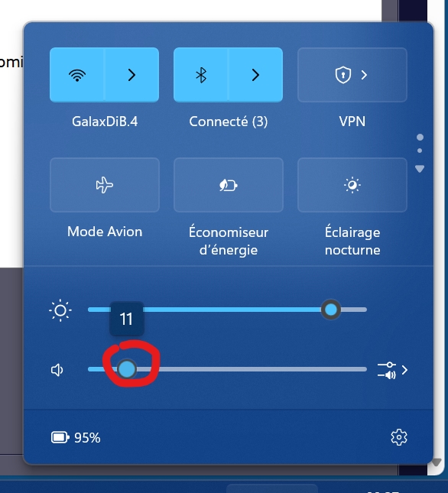
Task: Click the volume slider thumb
Action: point(127,369)
